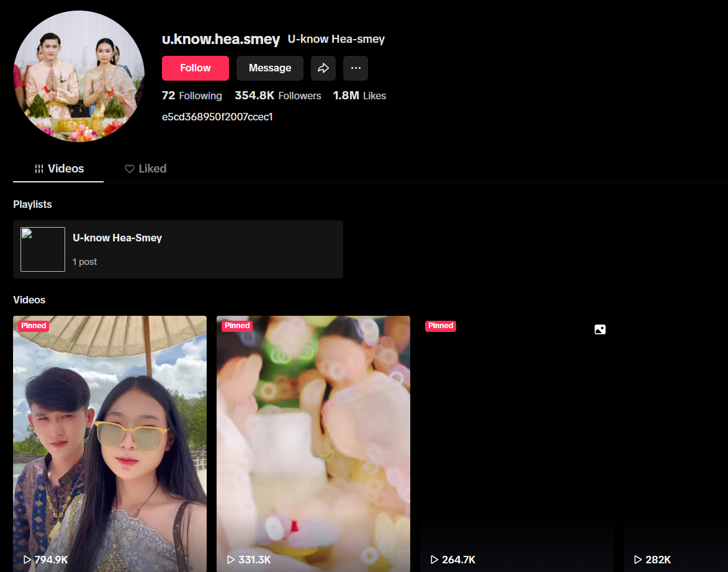Image resolution: width=728 pixels, height=572 pixels.
Task: View the 354.8K Followers list
Action: click(x=277, y=96)
